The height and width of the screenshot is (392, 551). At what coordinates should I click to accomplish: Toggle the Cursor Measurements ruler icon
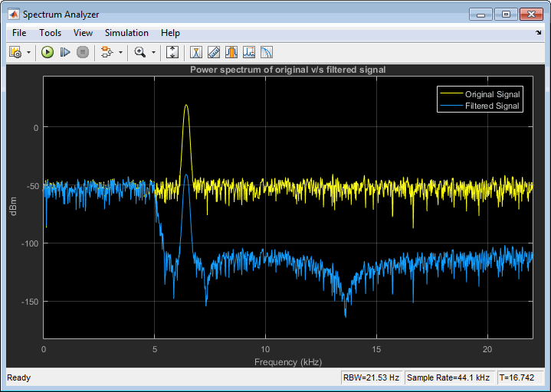click(x=214, y=52)
